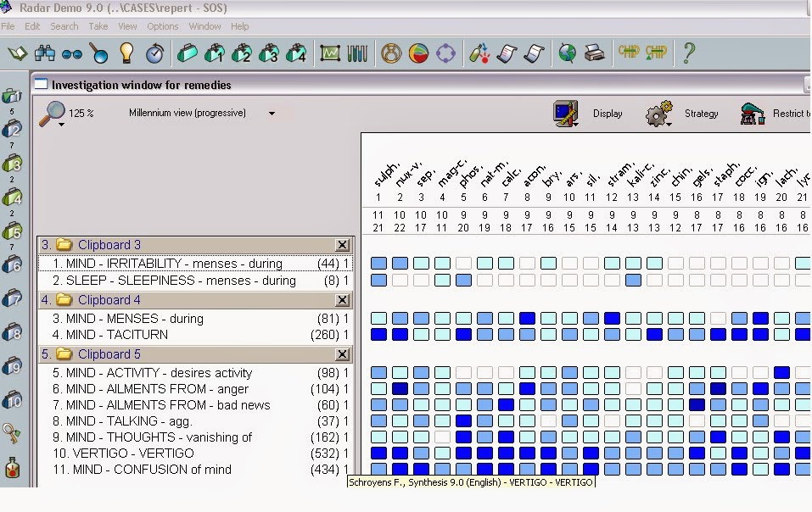Select rubric MIND - CONFUSION of mind
Screen dimensions: 812x512
tap(195, 470)
